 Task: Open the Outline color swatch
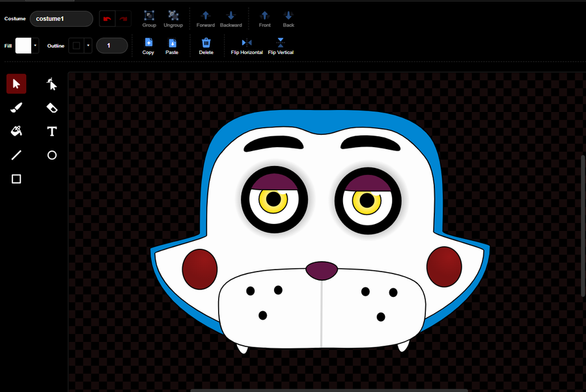coord(76,46)
